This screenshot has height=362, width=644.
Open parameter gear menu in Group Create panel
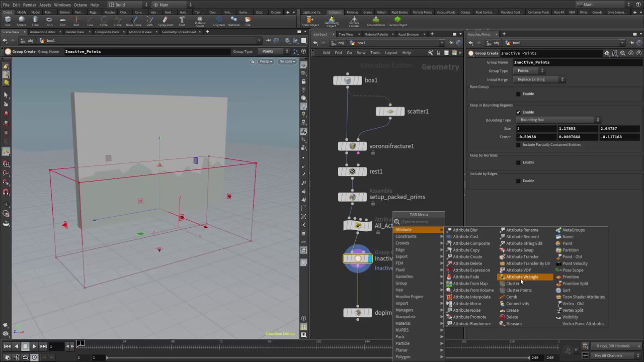pyautogui.click(x=607, y=53)
